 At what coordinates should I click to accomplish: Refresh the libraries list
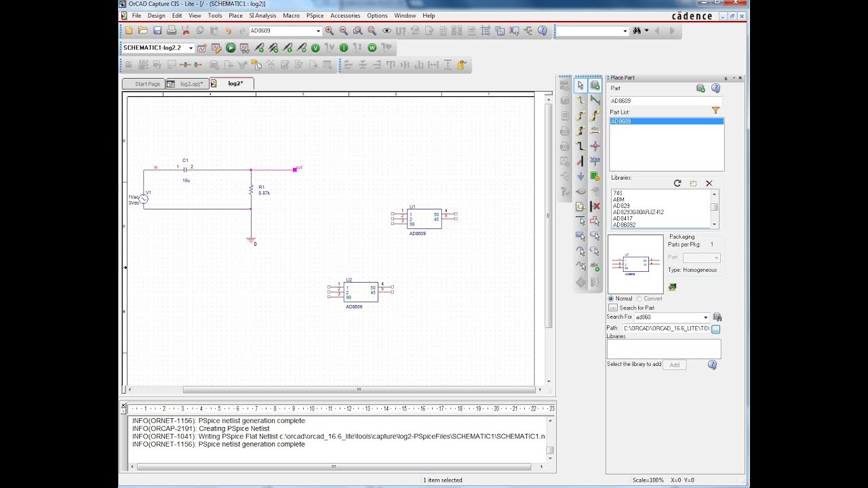pyautogui.click(x=677, y=184)
